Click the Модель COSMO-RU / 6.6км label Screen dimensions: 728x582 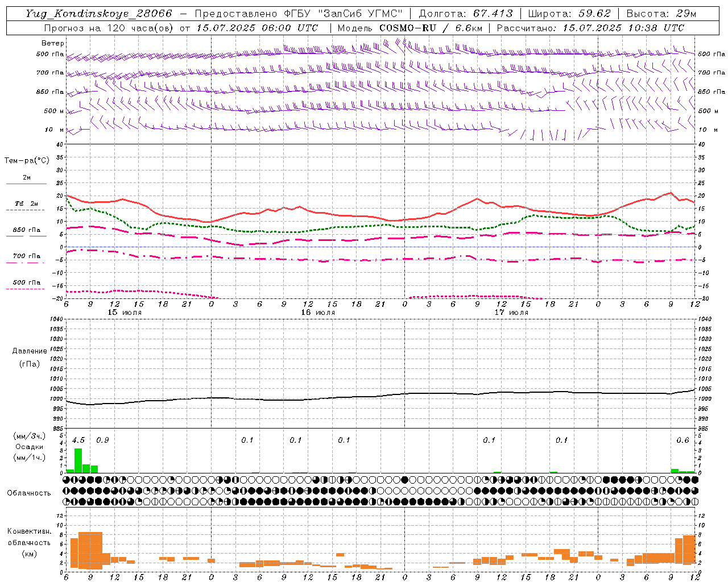pos(409,28)
